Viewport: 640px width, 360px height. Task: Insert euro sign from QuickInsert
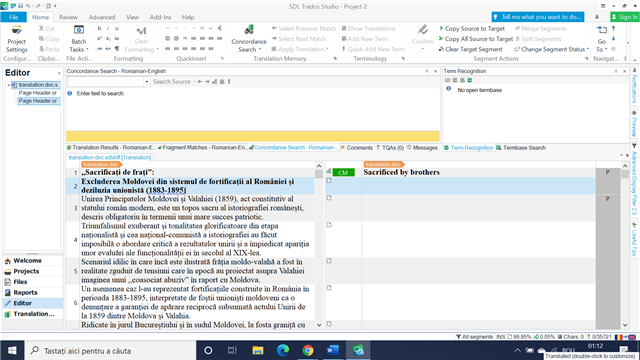(x=220, y=28)
